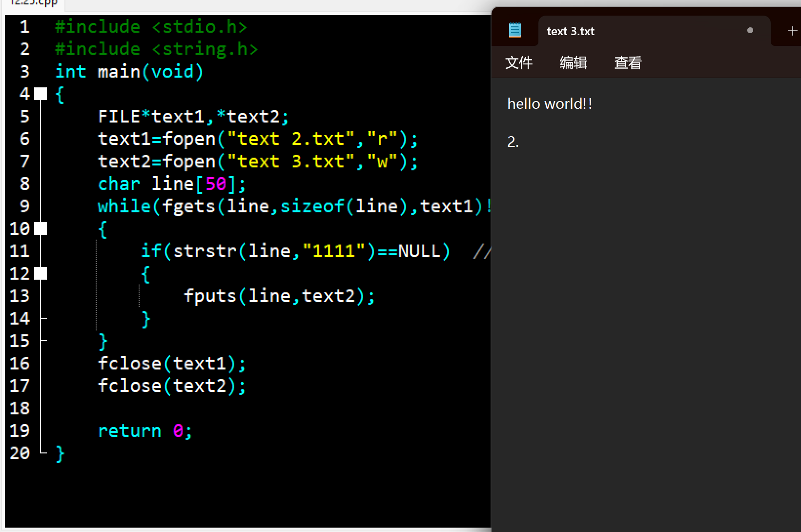Click the FILE*text1,*text2; declaration line

193,117
